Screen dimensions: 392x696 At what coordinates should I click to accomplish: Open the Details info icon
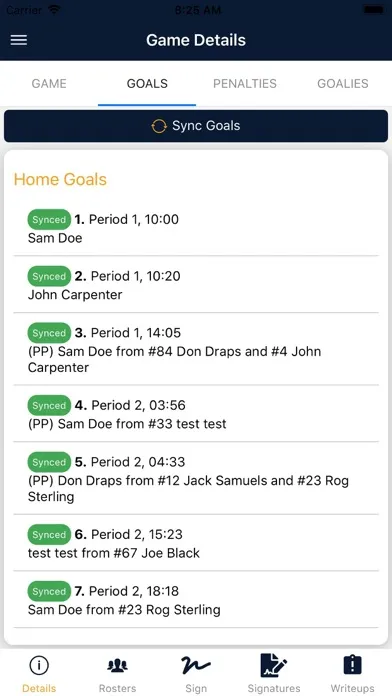39,665
